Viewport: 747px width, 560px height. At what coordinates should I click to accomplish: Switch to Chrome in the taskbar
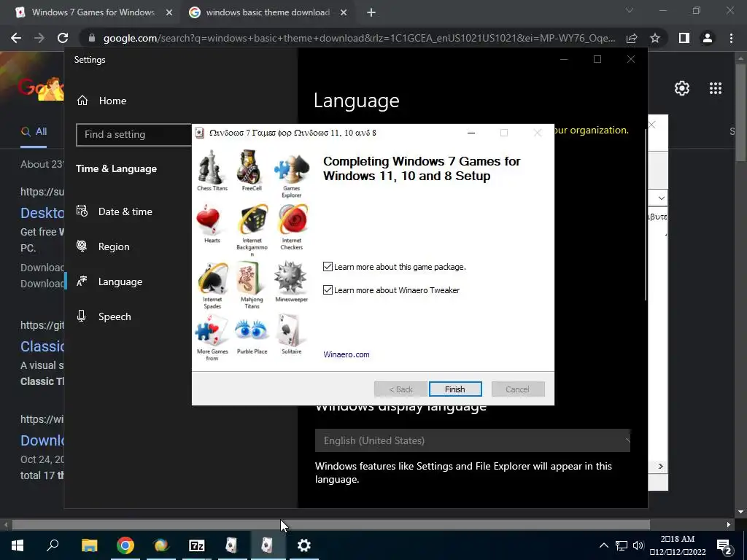125,545
